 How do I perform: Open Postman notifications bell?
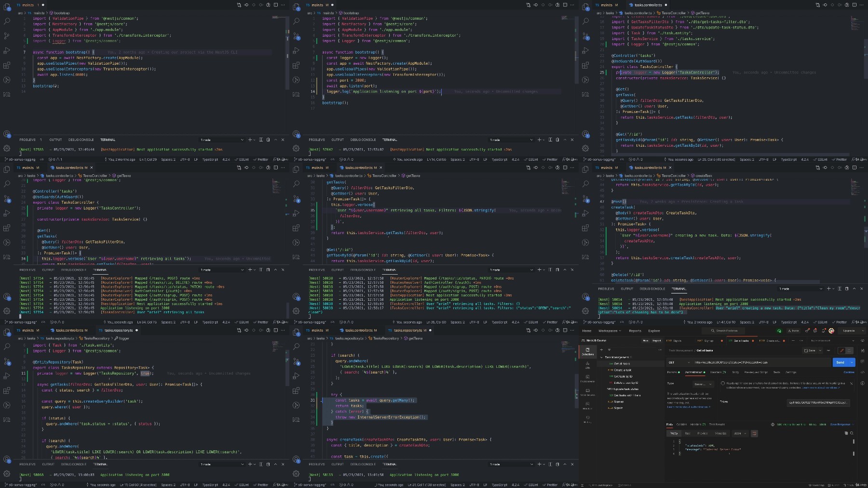tap(823, 331)
